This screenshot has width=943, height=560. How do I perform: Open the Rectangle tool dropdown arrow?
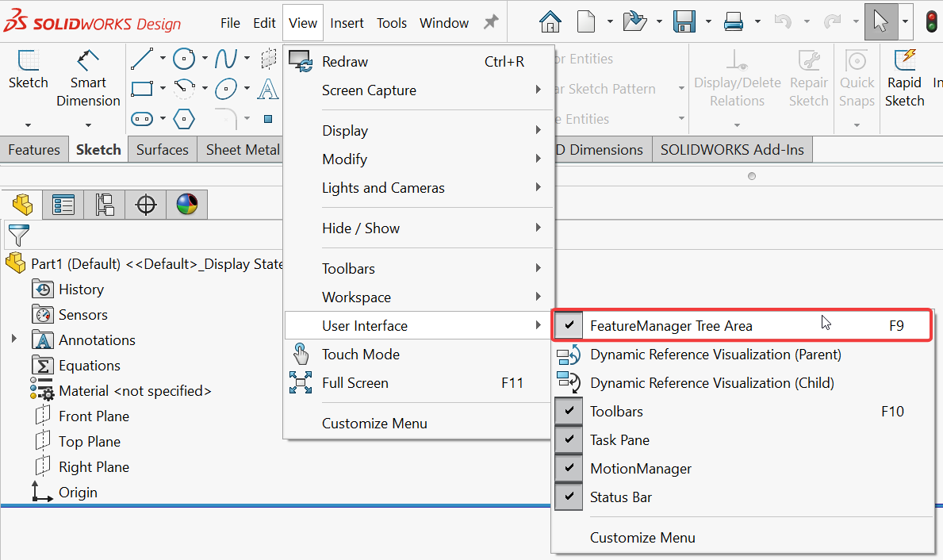163,88
